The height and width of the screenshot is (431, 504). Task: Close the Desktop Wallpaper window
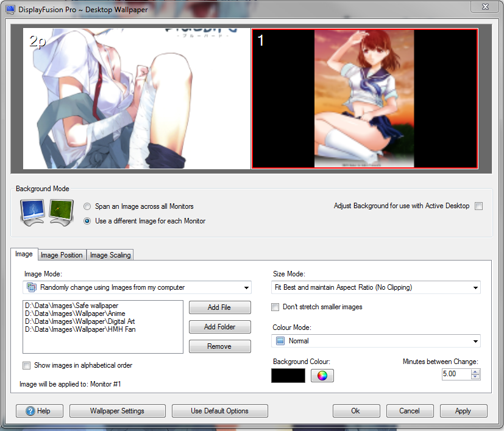click(x=486, y=7)
